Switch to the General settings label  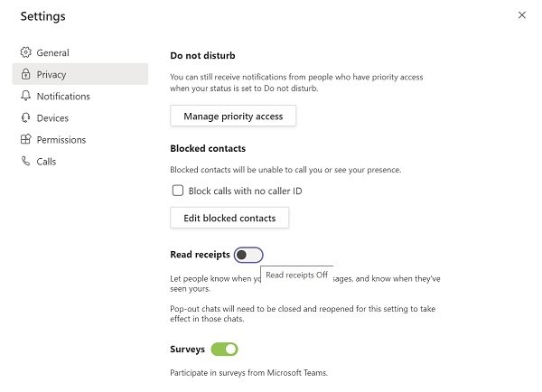52,53
